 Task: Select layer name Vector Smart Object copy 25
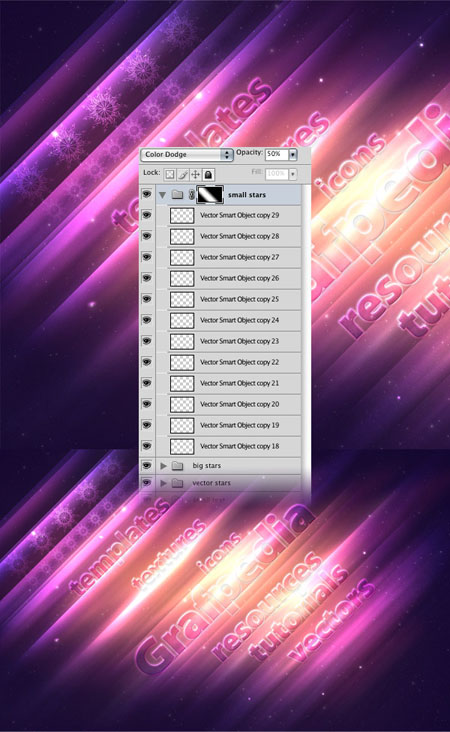point(239,299)
